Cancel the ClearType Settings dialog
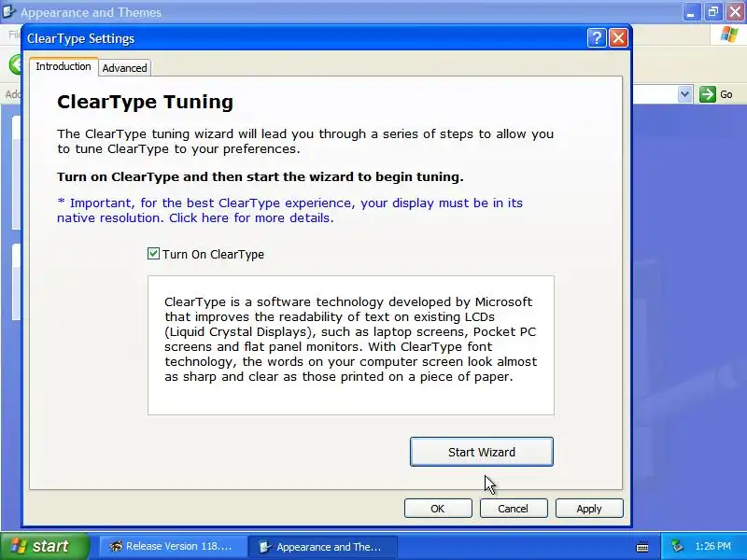This screenshot has width=747, height=560. (513, 508)
